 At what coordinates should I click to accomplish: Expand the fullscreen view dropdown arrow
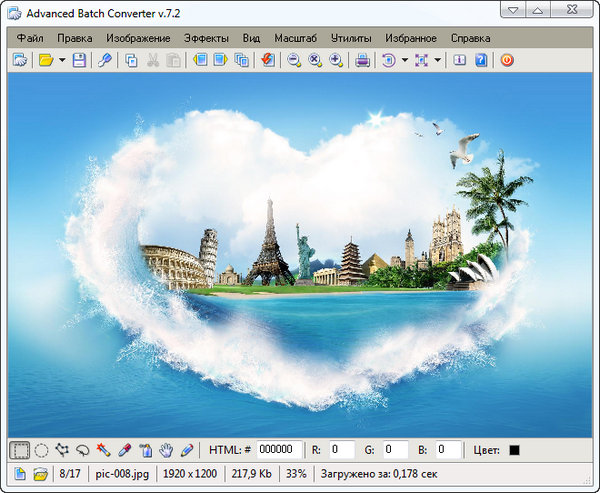tap(438, 60)
